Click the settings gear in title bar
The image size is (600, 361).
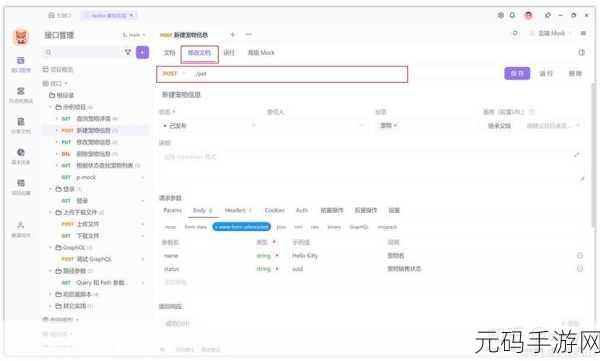pos(501,15)
